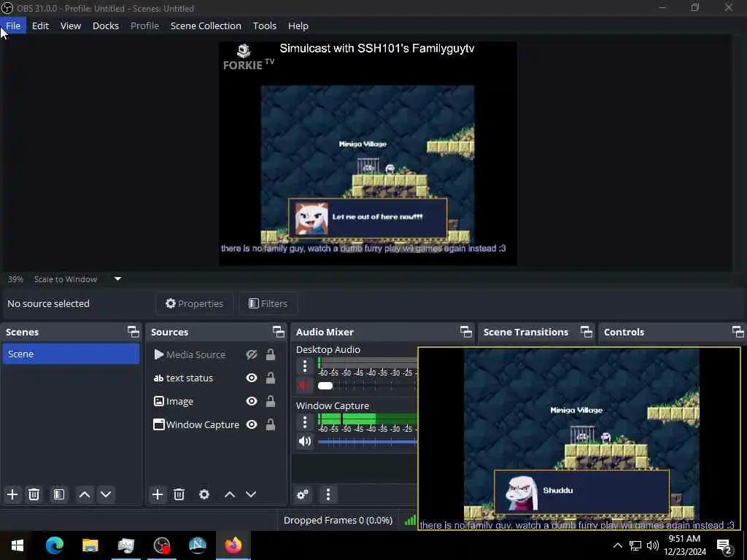The width and height of the screenshot is (747, 560).
Task: Open the notification center
Action: tap(724, 545)
